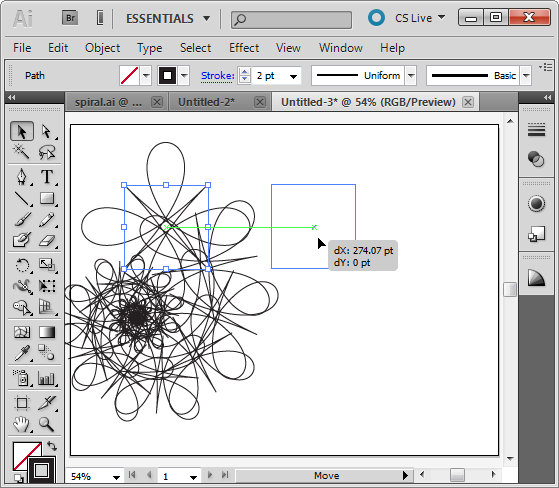Open the Effect menu

[x=244, y=48]
